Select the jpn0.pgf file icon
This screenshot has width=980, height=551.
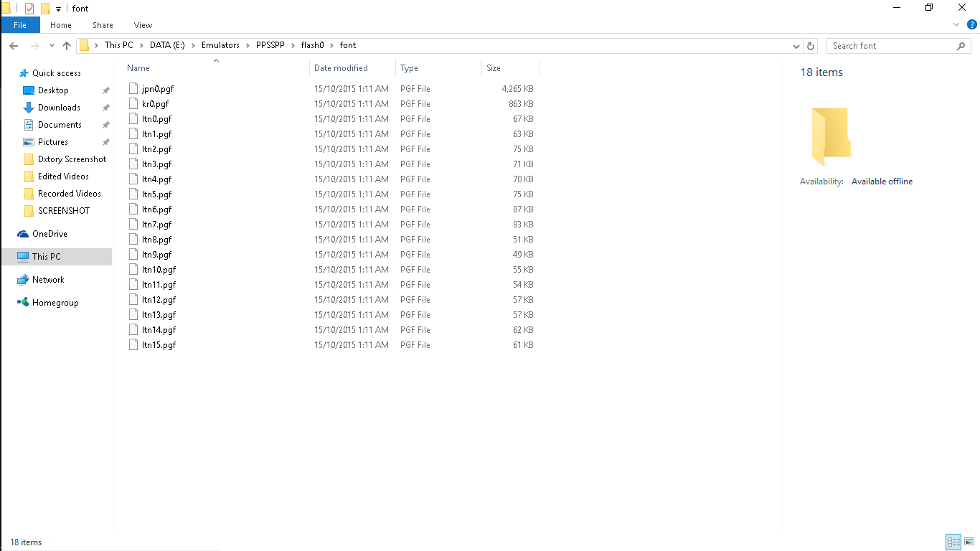pyautogui.click(x=133, y=89)
